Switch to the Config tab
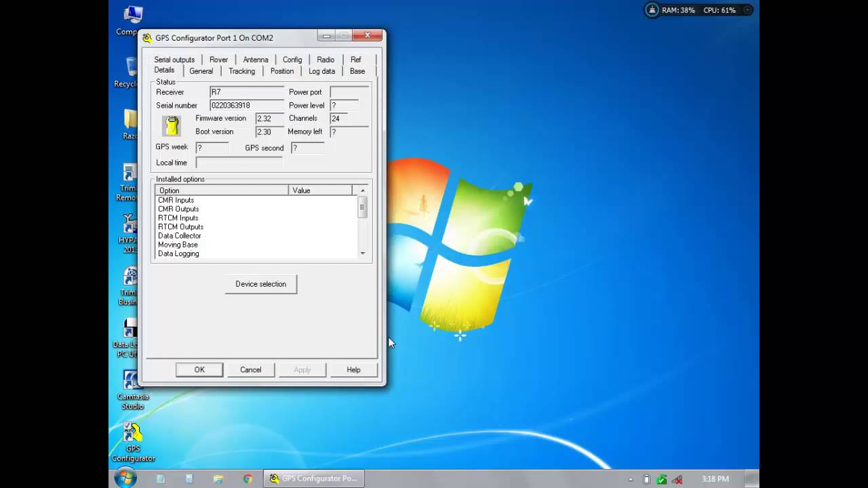This screenshot has height=488, width=868. point(292,60)
